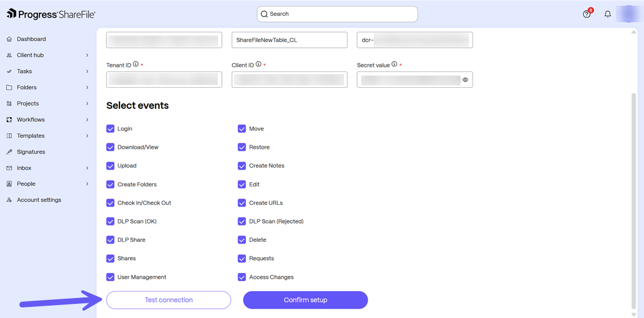Click the Tasks checkmark icon
The height and width of the screenshot is (318, 644).
coord(9,71)
